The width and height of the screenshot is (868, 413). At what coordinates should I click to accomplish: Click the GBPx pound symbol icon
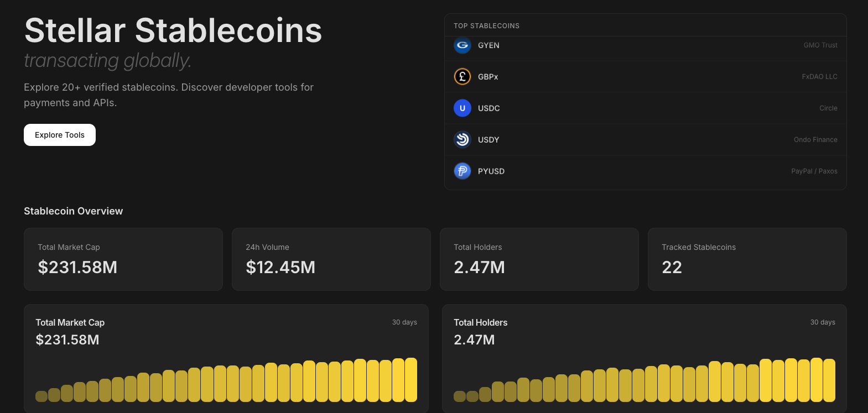point(462,77)
